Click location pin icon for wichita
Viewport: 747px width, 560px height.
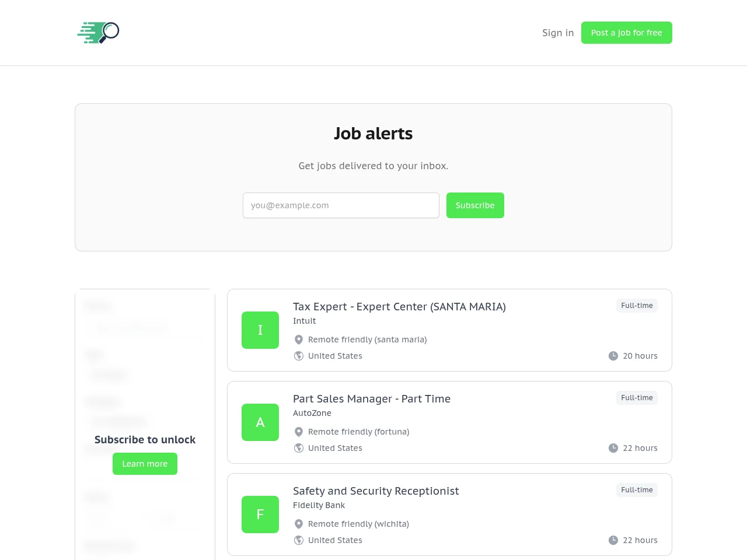pyautogui.click(x=299, y=524)
